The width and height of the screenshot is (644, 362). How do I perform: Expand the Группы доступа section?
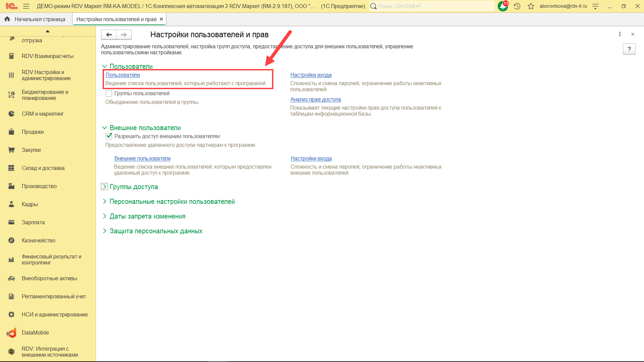(105, 187)
